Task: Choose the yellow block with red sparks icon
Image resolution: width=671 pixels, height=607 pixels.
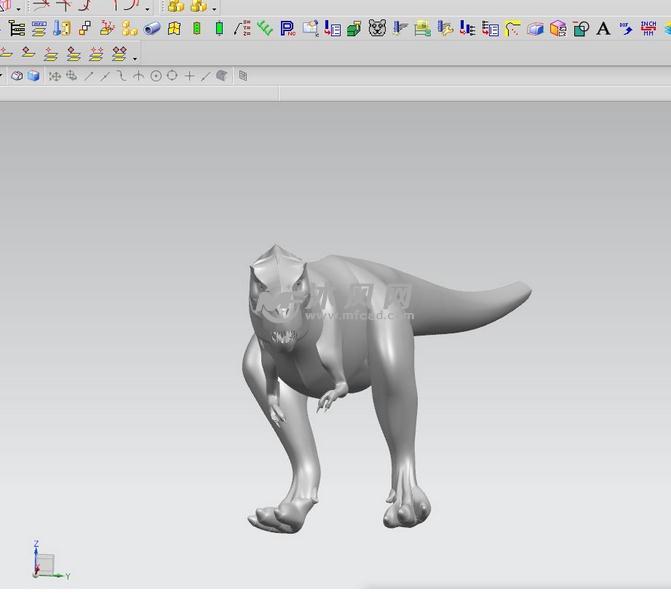Action: click(107, 28)
